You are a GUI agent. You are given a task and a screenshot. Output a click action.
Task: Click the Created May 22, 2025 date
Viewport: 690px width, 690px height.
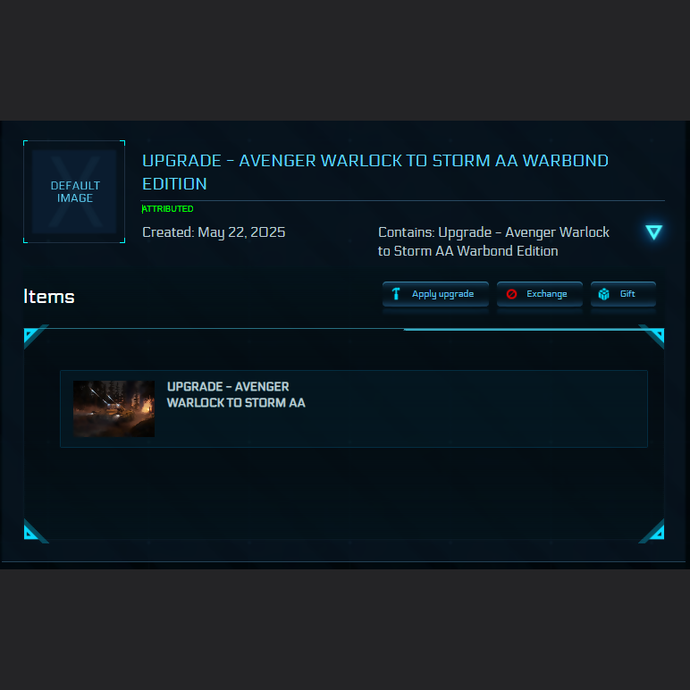[x=214, y=232]
